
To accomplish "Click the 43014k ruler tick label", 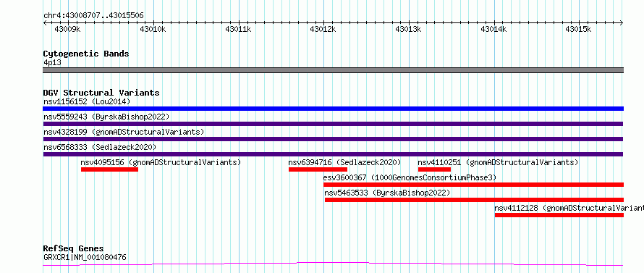I will [x=493, y=29].
